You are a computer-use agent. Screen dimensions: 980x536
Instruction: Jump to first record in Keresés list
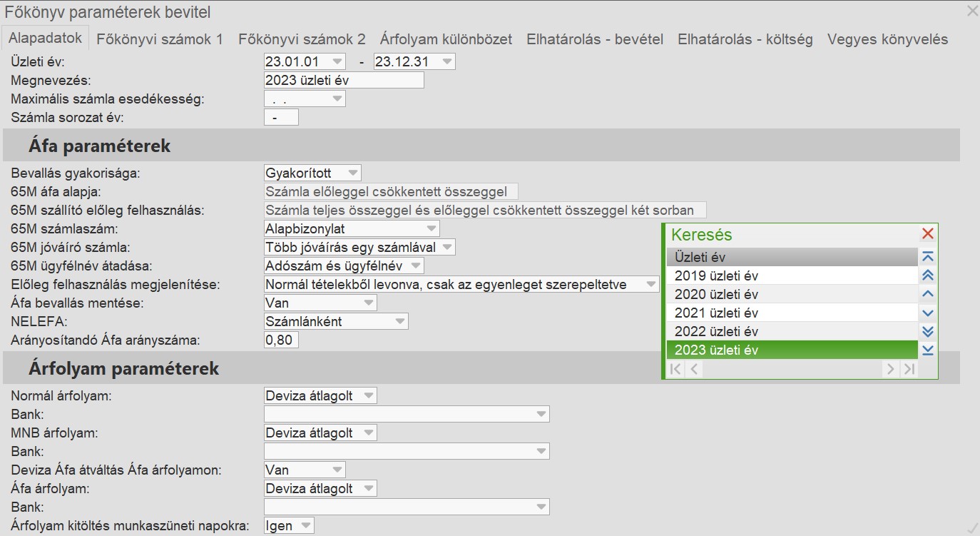click(927, 257)
